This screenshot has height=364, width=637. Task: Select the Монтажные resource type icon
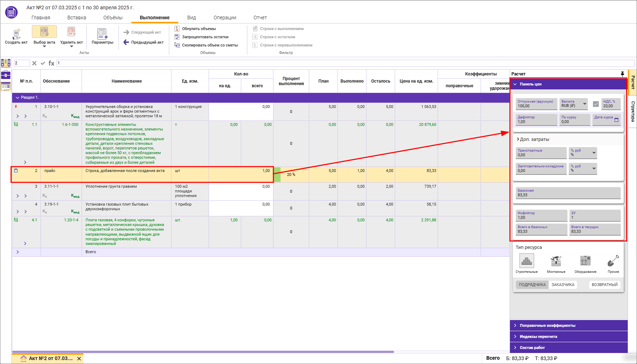pyautogui.click(x=556, y=261)
